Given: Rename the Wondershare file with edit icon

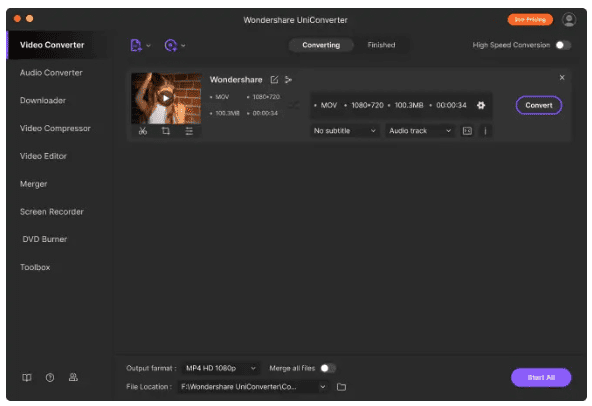Looking at the screenshot, I should point(274,80).
